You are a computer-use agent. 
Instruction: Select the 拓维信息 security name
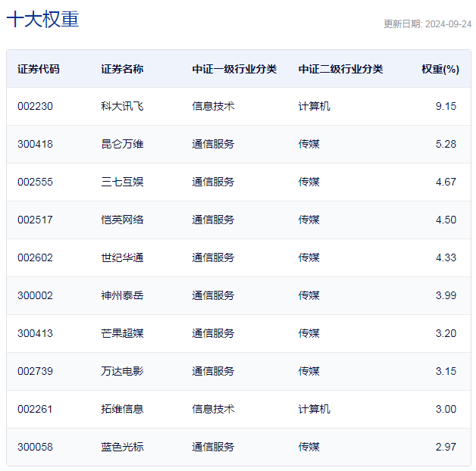[122, 409]
